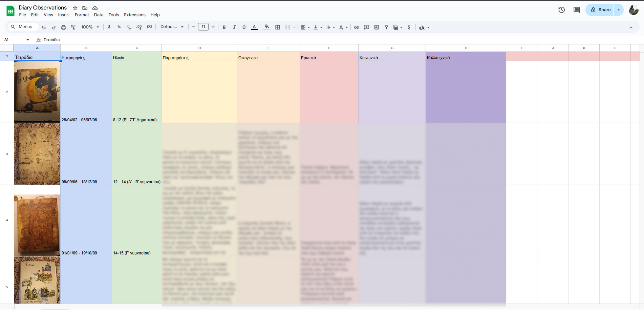Print the spreadsheet with printer icon
Screen dimensions: 644x310
click(63, 27)
